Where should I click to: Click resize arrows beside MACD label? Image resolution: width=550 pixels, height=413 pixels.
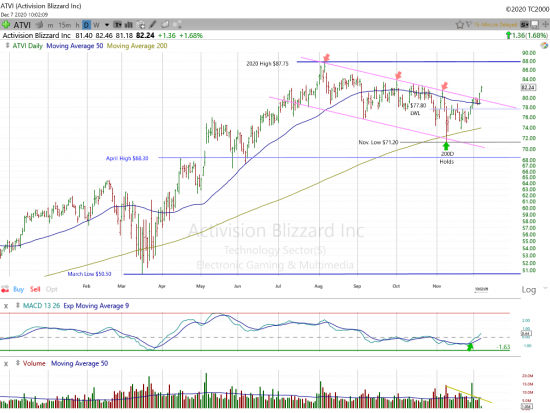coord(18,306)
